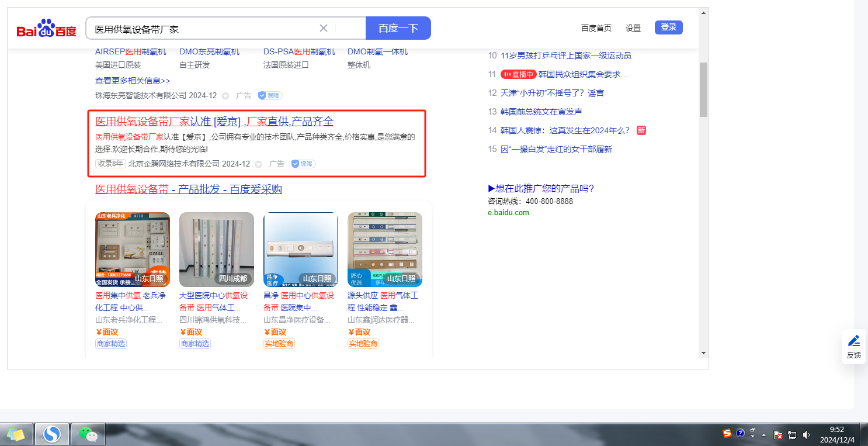Click the help question mark tray icon
Viewport: 868px width, 446px height.
pos(740,433)
